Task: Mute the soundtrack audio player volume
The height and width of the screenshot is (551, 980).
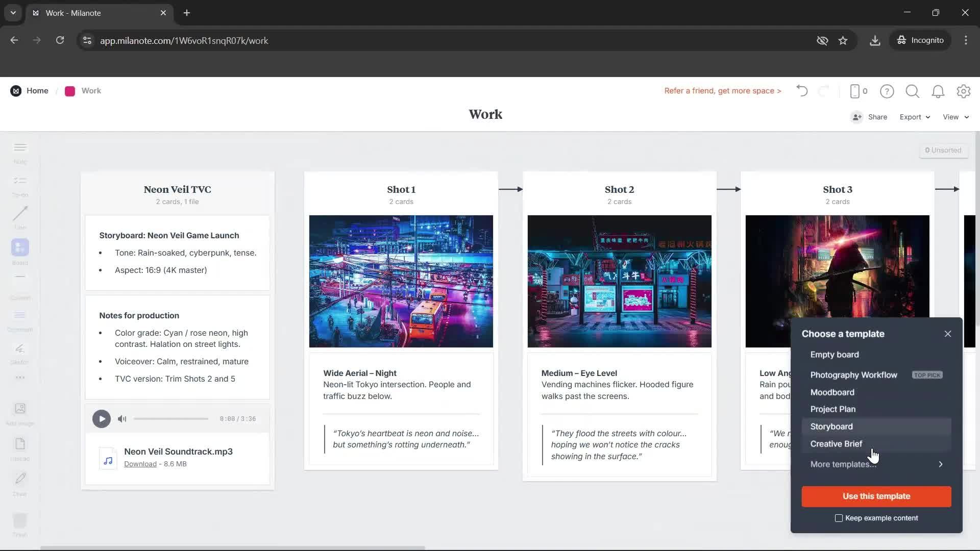Action: coord(121,418)
